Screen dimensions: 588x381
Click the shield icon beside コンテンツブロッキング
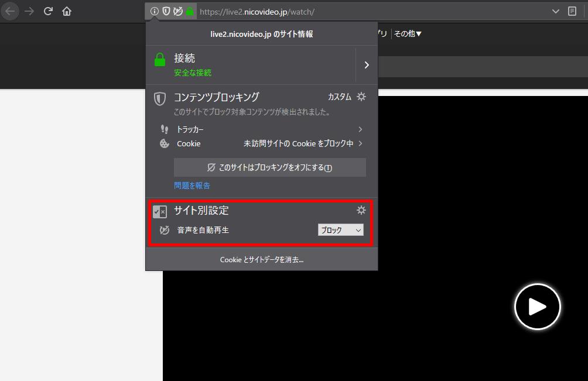tap(160, 99)
